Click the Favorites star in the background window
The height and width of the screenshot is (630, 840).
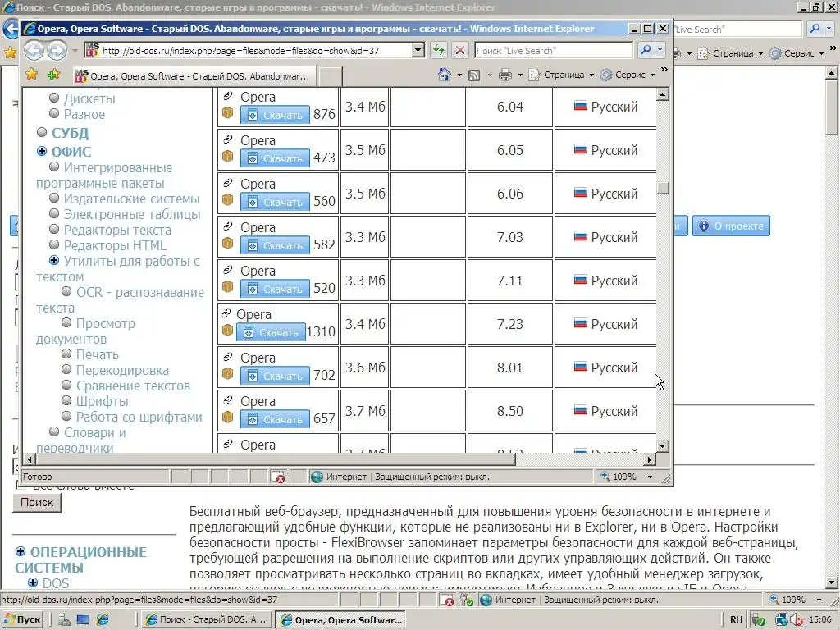coord(10,52)
